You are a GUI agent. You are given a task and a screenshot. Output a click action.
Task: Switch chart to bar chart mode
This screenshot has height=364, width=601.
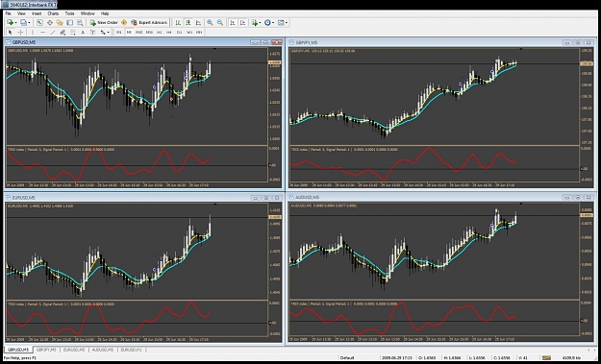click(x=178, y=23)
